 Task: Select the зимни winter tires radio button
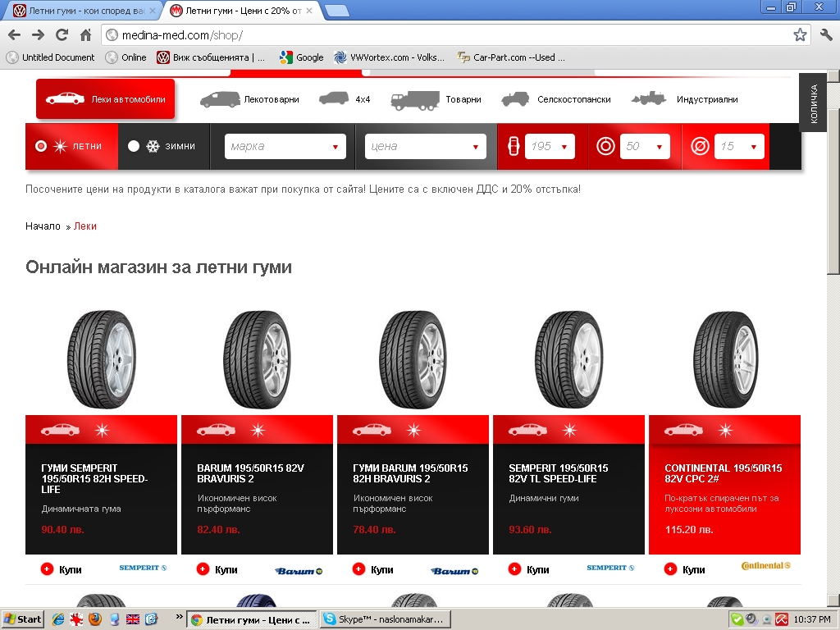134,146
